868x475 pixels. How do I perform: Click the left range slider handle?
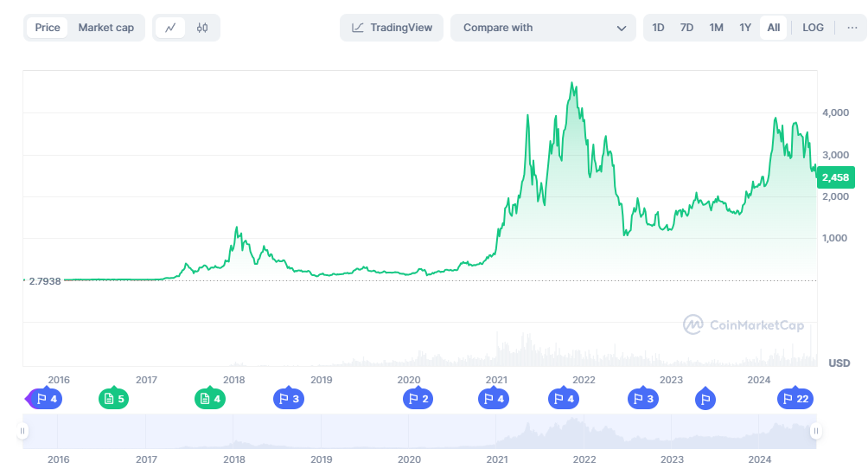(x=25, y=431)
